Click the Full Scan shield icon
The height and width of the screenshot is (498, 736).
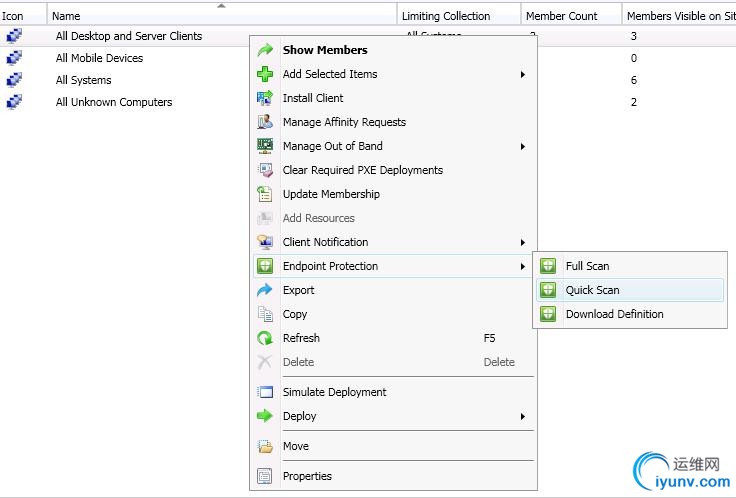pos(548,266)
